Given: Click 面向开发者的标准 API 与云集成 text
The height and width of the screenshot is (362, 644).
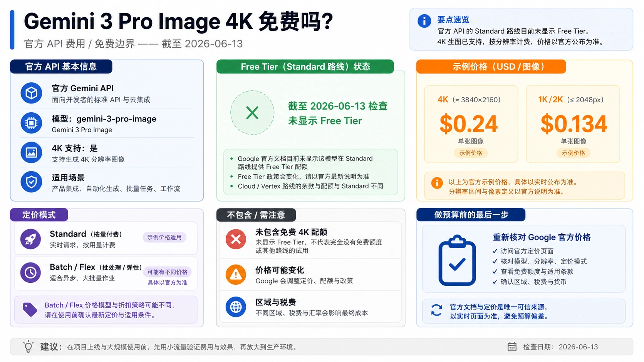Looking at the screenshot, I should (101, 100).
